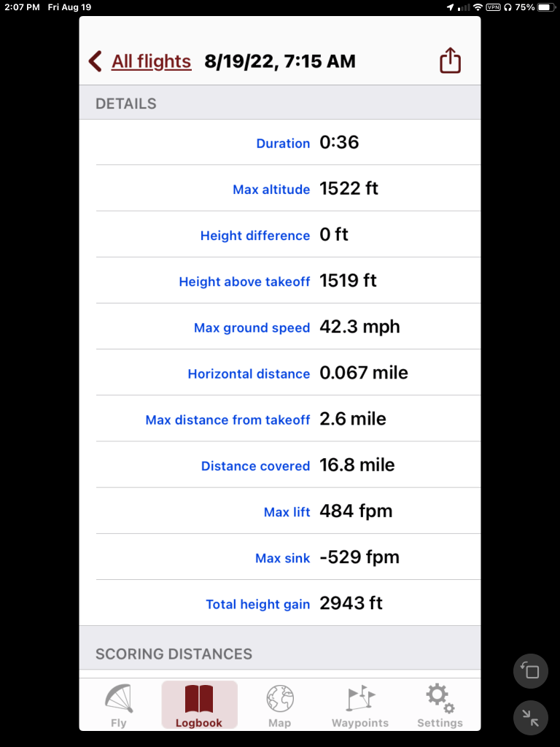Tap the shrink arrows icon

[532, 718]
